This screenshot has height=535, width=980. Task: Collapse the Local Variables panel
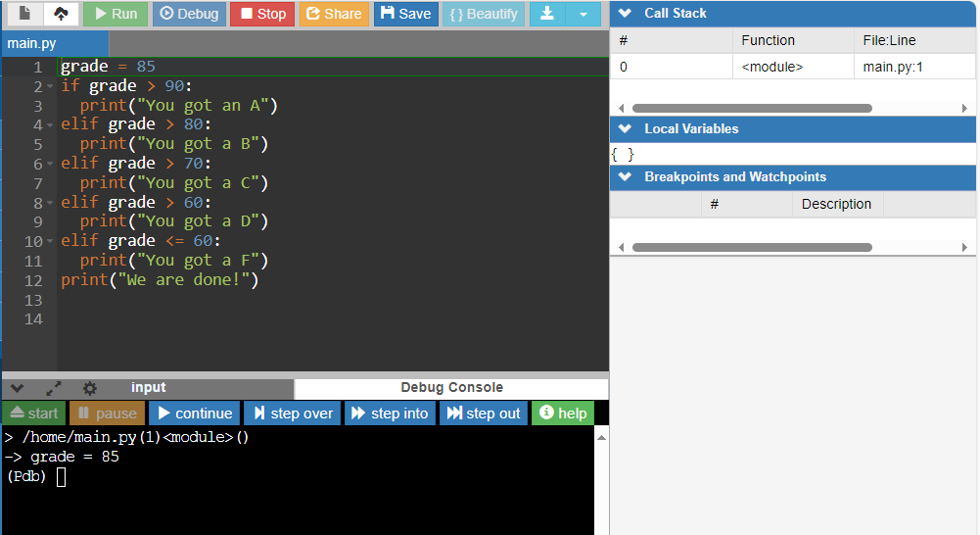tap(626, 129)
